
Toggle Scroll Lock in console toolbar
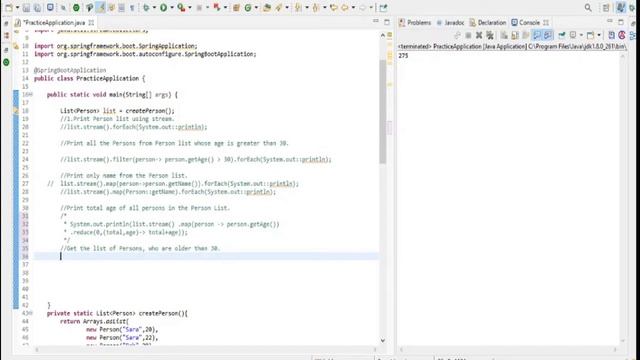(515, 36)
